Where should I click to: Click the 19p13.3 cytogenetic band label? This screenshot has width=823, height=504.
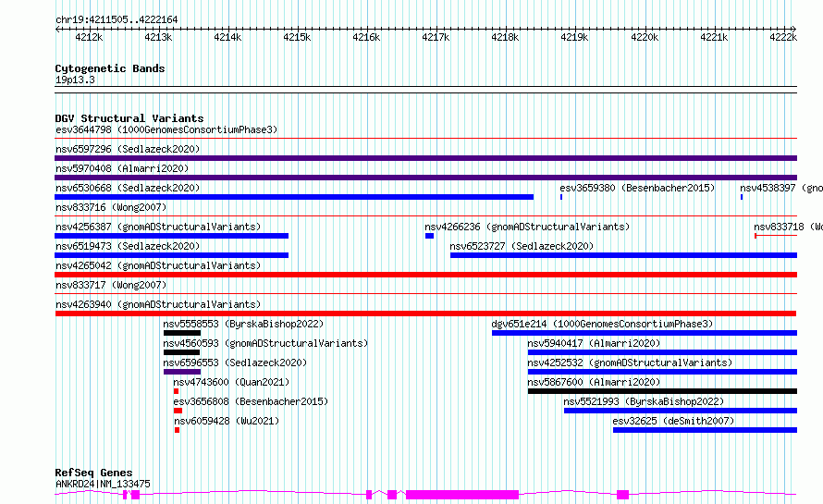click(75, 80)
